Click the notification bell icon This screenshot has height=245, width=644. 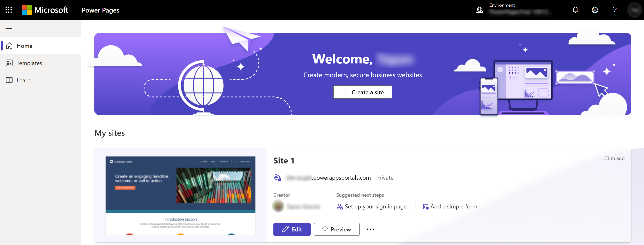coord(575,10)
